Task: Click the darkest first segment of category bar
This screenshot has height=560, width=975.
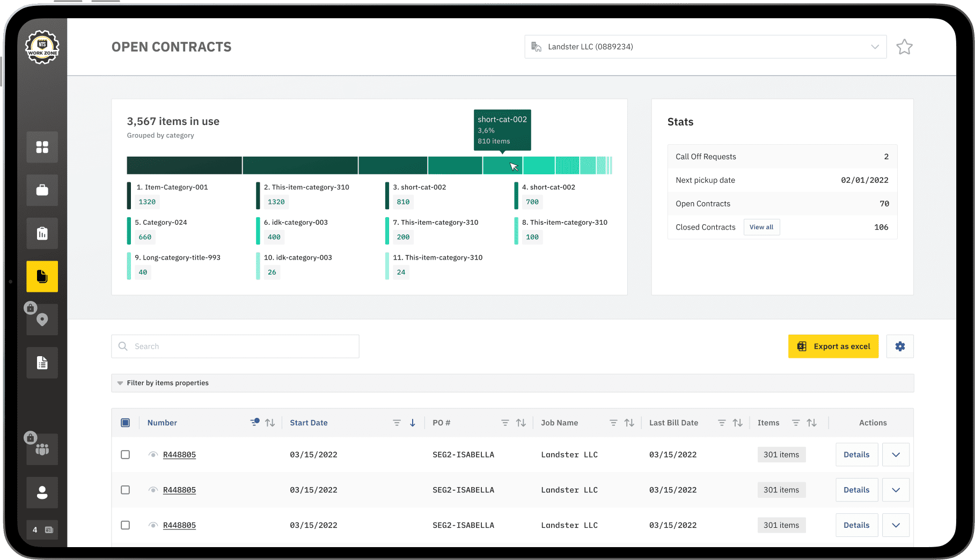Action: (x=184, y=165)
